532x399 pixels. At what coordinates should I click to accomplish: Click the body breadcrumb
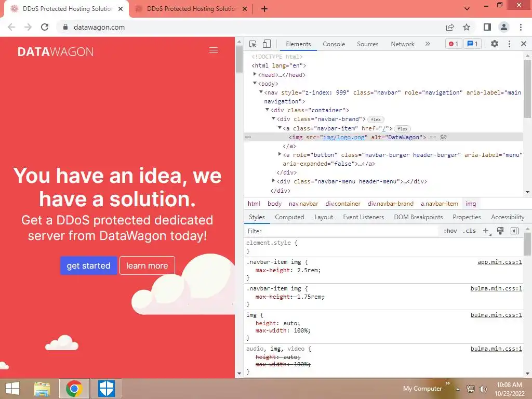pyautogui.click(x=274, y=204)
